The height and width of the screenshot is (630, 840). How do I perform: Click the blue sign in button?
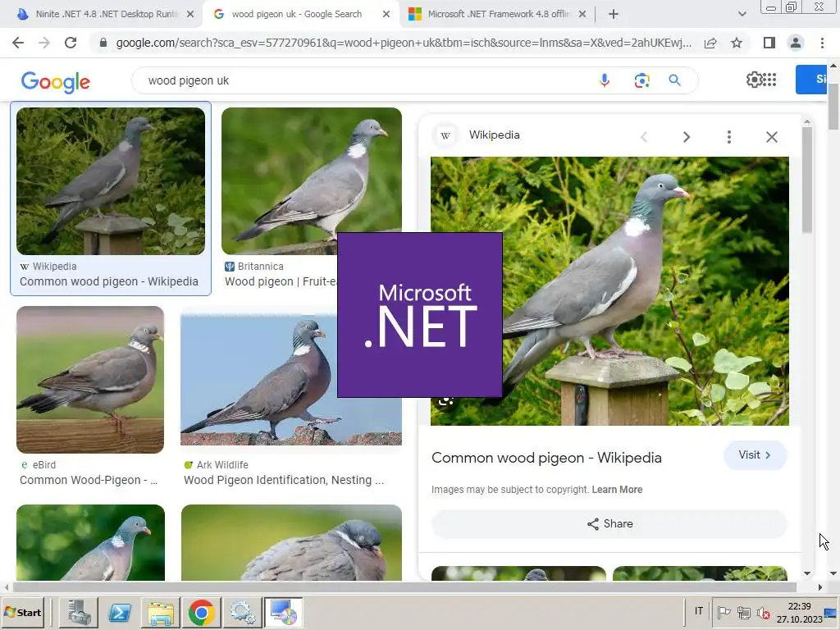tap(811, 80)
